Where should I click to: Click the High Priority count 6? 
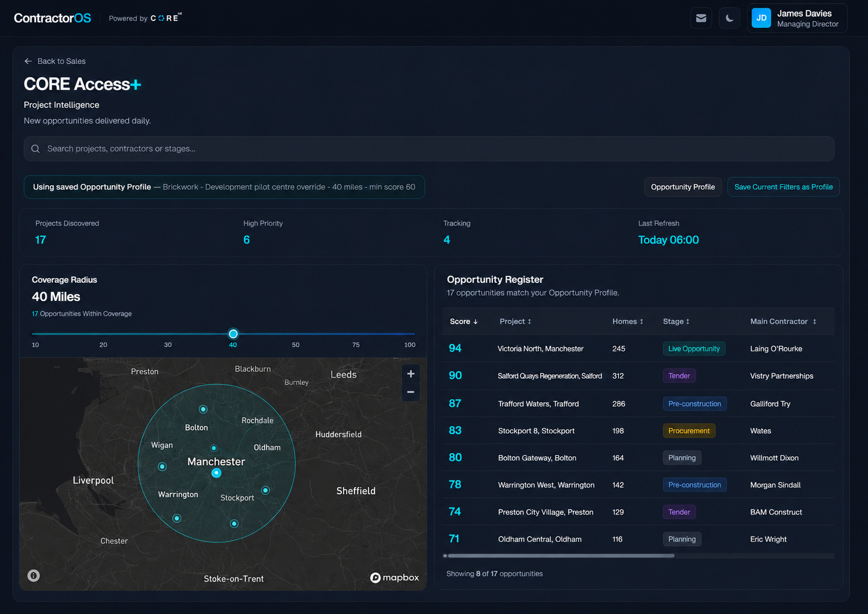point(247,240)
